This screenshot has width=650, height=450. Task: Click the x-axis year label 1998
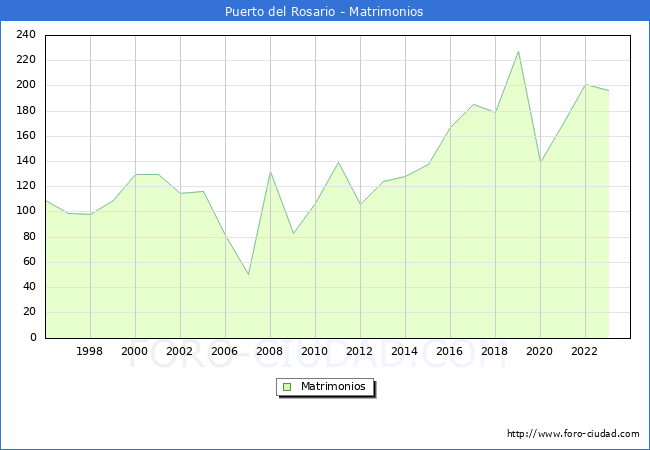point(90,351)
